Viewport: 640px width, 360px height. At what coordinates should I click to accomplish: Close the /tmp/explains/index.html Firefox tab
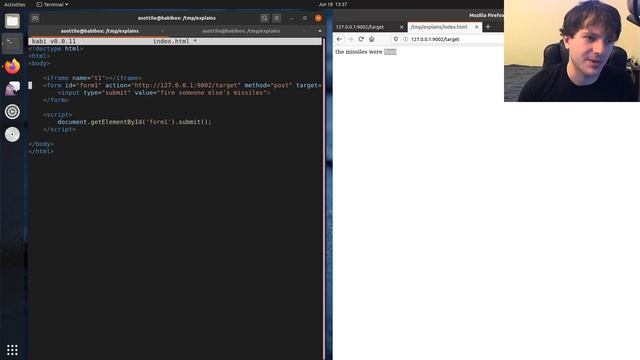click(x=476, y=27)
